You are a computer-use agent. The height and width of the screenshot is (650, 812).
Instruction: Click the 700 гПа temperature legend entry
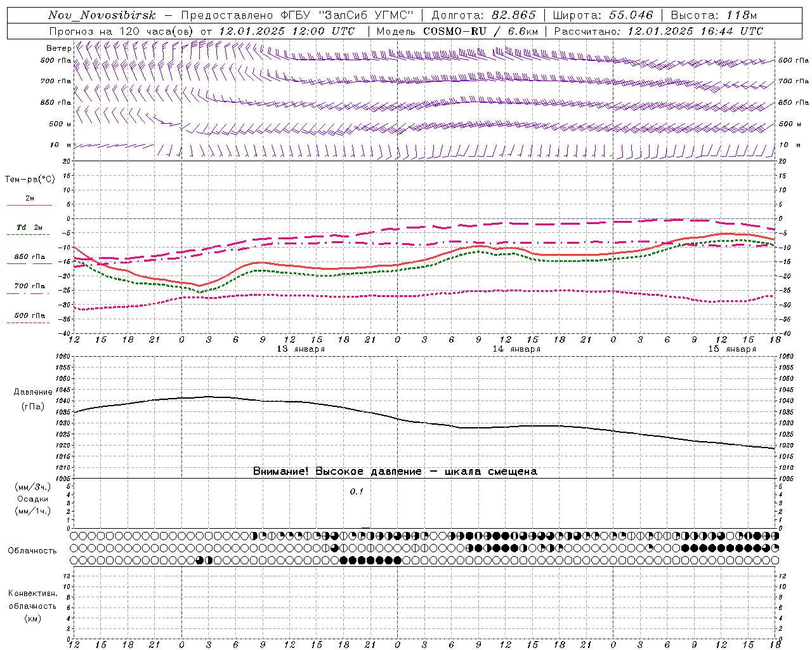click(29, 286)
